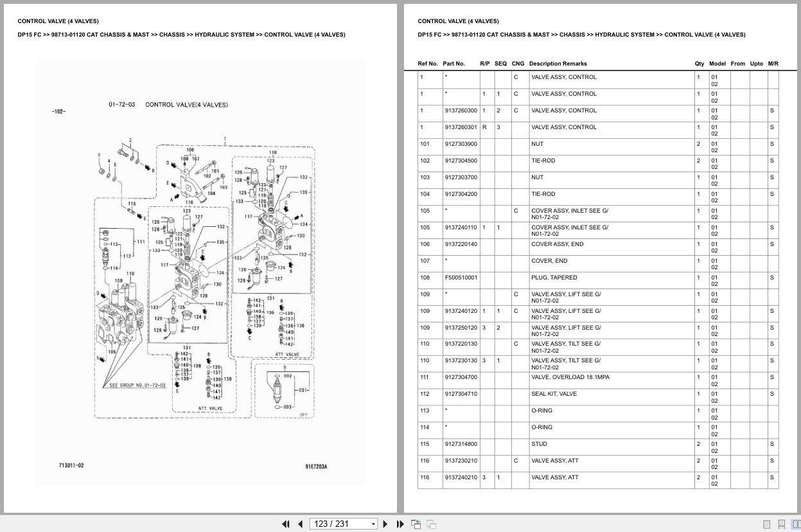Click the PLUG, TAPERED description
This screenshot has height=532, width=801.
[554, 278]
